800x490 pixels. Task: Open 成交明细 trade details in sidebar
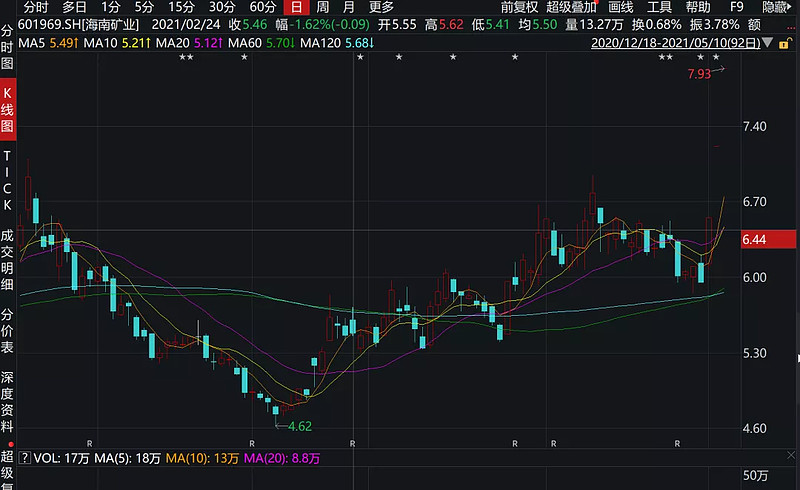click(x=7, y=260)
